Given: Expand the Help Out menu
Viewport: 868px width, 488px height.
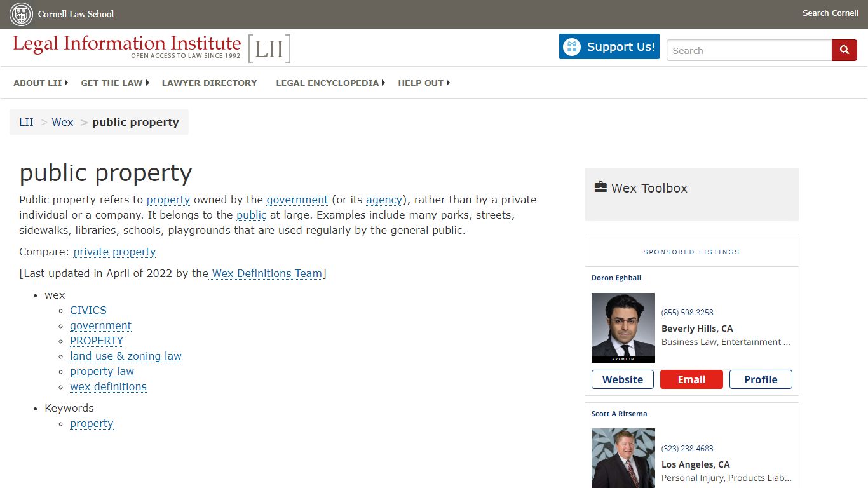Looking at the screenshot, I should tap(424, 83).
